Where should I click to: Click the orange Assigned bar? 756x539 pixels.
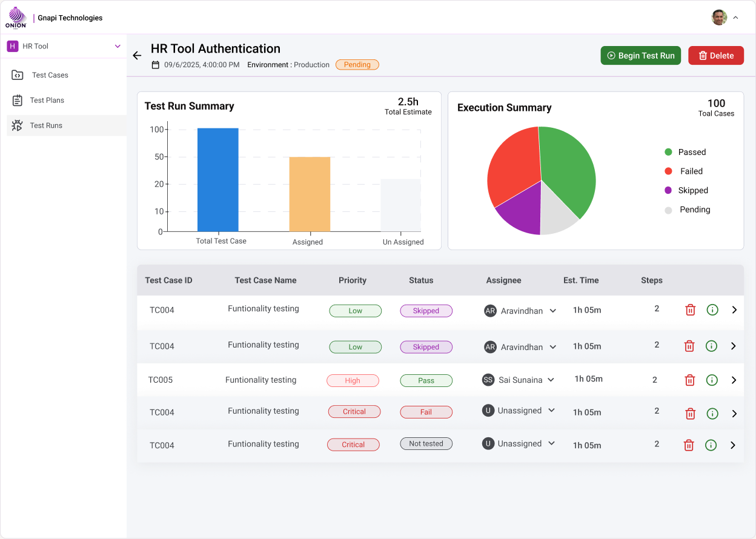[x=310, y=194]
